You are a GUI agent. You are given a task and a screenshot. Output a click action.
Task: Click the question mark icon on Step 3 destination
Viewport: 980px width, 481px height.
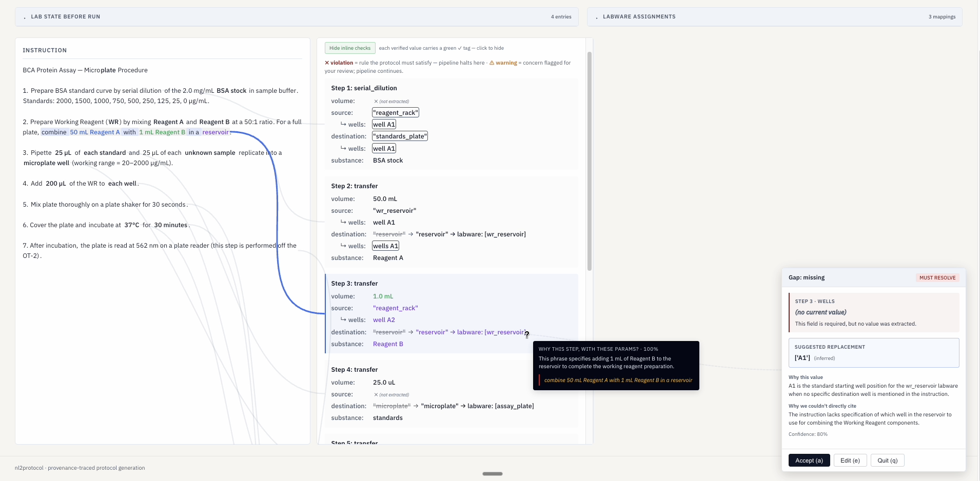pos(527,334)
